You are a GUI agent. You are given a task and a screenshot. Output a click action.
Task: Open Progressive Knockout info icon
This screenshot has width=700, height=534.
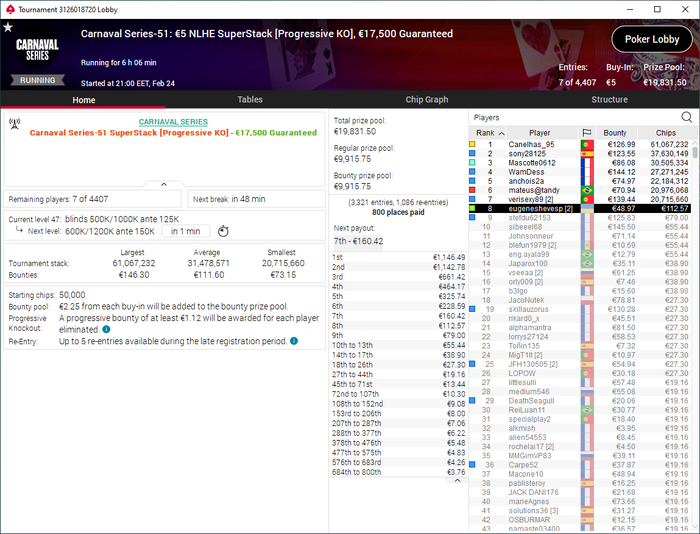pyautogui.click(x=106, y=330)
